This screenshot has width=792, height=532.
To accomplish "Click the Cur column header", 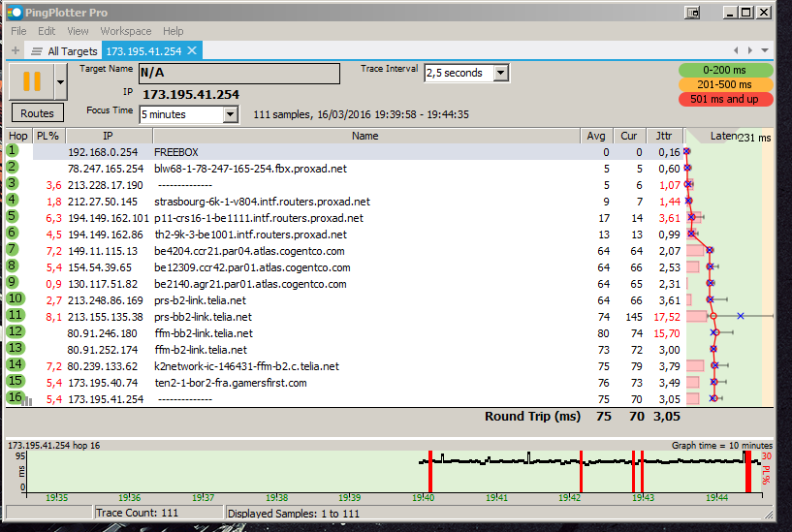I will pyautogui.click(x=629, y=136).
